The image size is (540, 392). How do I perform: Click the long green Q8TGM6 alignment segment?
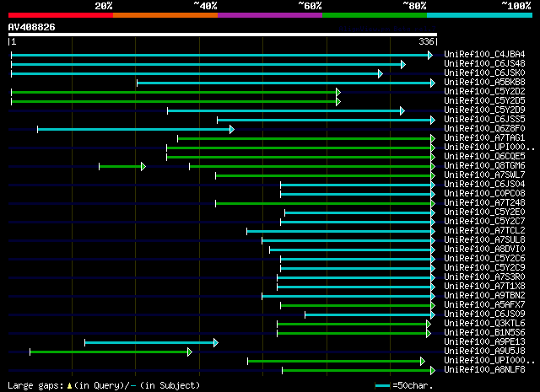[x=312, y=167]
